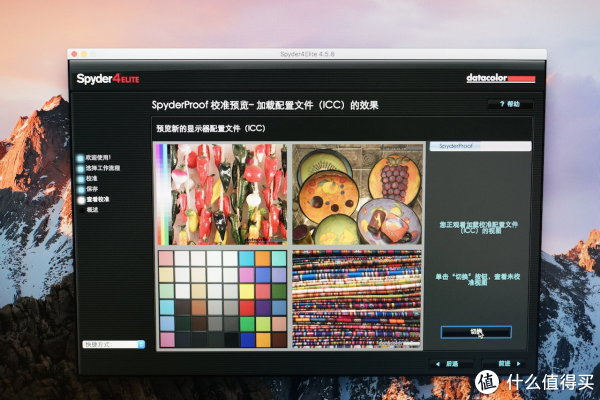Close the Spyder4Elite window with red button

tap(74, 54)
